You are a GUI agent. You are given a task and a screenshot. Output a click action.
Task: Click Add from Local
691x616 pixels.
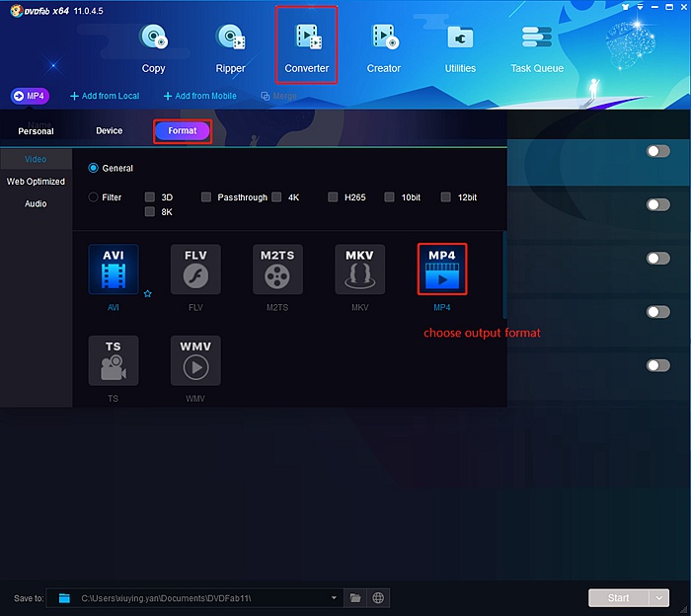click(105, 96)
